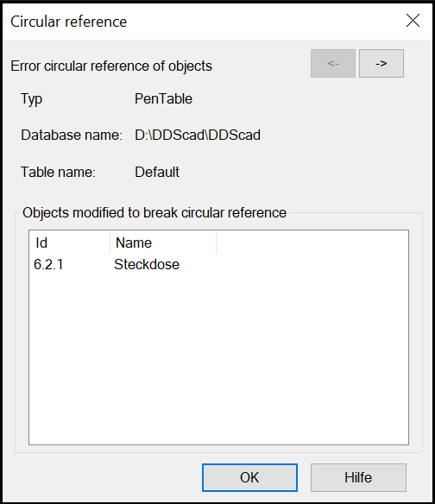The width and height of the screenshot is (435, 504).
Task: Go to next circular reference error
Action: tap(381, 63)
